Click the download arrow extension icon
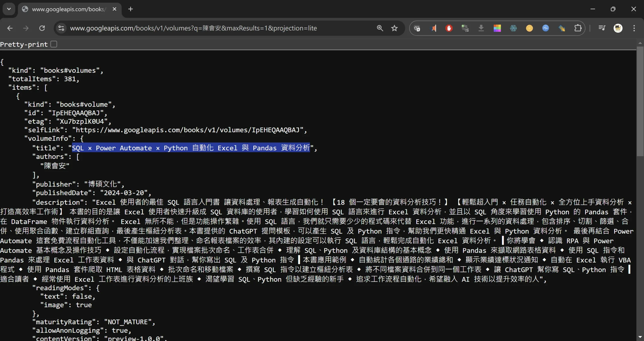 (x=481, y=28)
